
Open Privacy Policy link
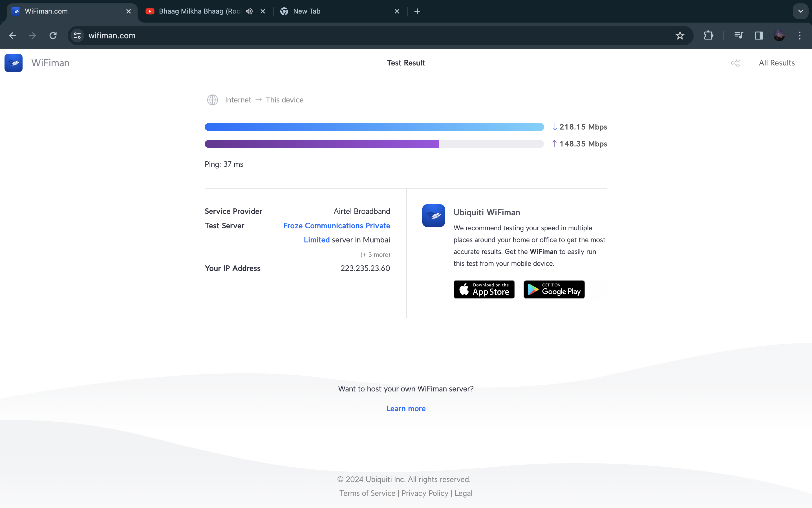pyautogui.click(x=425, y=493)
